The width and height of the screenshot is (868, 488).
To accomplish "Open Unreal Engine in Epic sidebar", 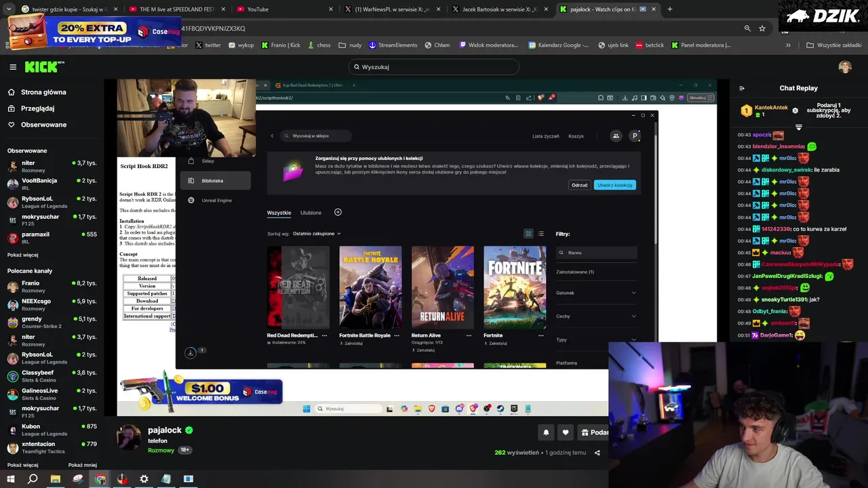I will pyautogui.click(x=215, y=201).
